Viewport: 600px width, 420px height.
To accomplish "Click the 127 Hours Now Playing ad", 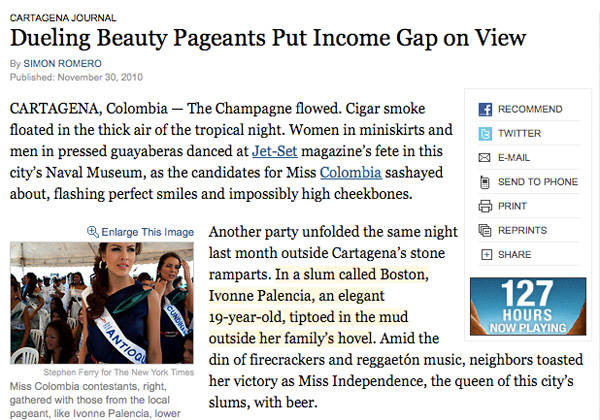I will (x=528, y=306).
